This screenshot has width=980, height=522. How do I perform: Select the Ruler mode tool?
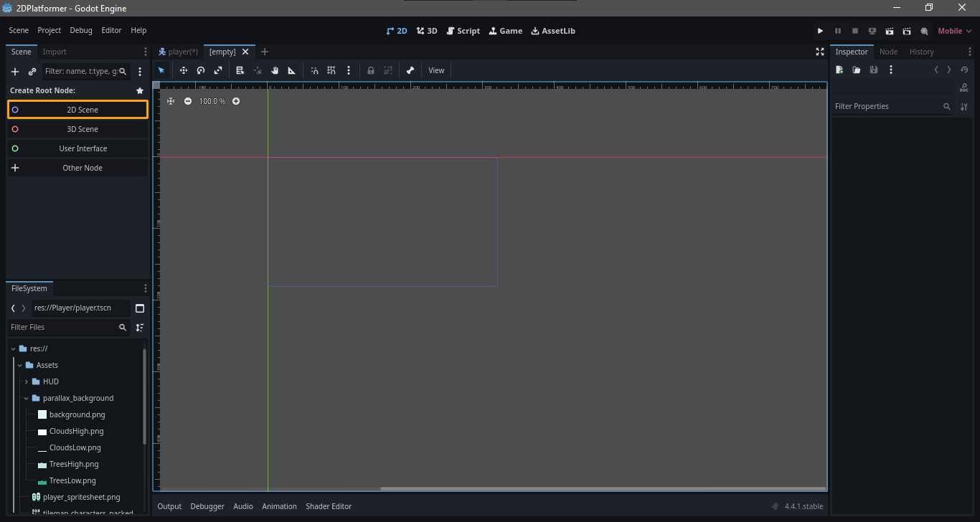click(x=292, y=70)
